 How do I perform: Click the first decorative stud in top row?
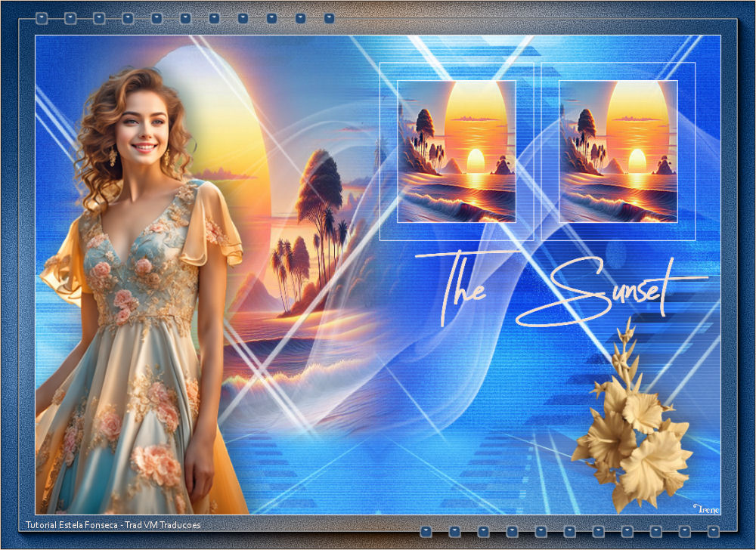tap(42, 17)
